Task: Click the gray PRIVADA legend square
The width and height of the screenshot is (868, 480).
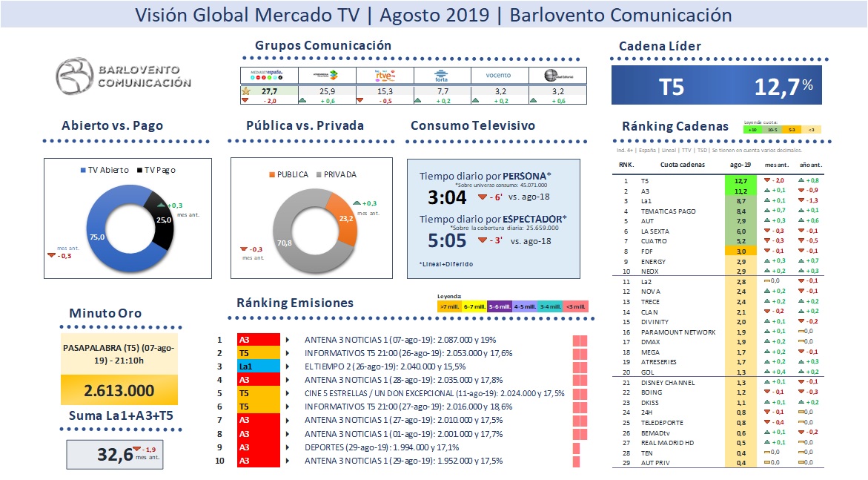Action: [x=319, y=174]
